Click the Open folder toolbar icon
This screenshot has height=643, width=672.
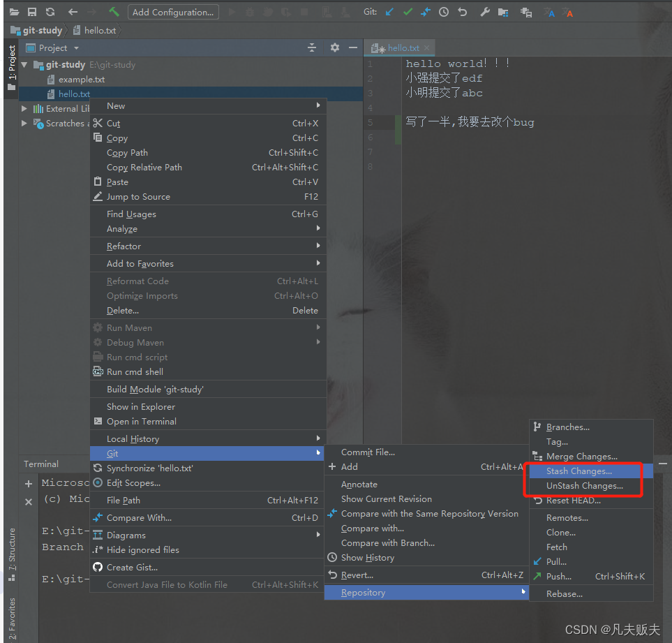tap(14, 12)
